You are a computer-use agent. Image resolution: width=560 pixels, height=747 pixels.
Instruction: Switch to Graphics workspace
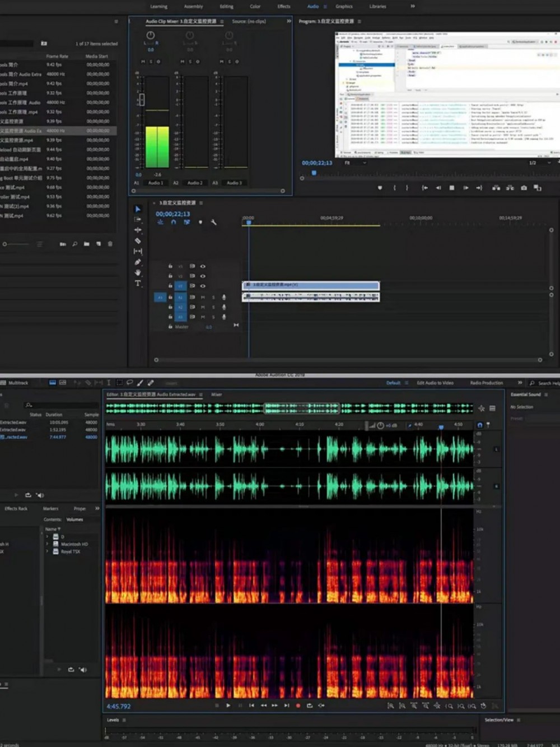click(x=344, y=6)
